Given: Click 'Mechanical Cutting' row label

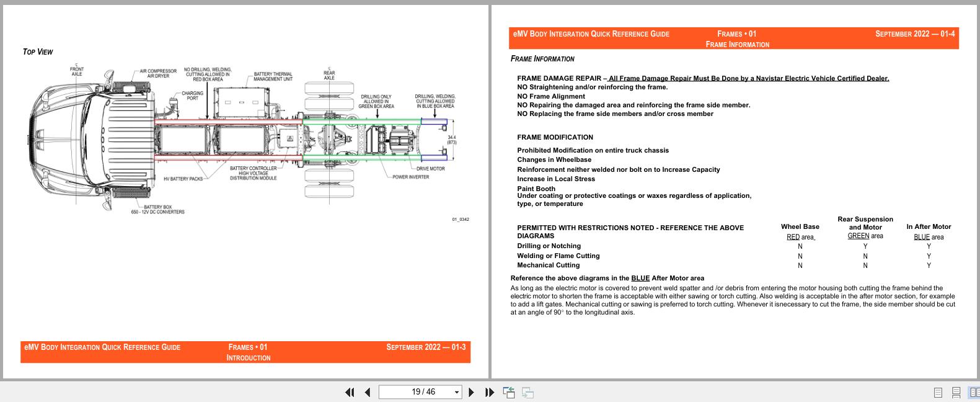Looking at the screenshot, I should pos(548,265).
